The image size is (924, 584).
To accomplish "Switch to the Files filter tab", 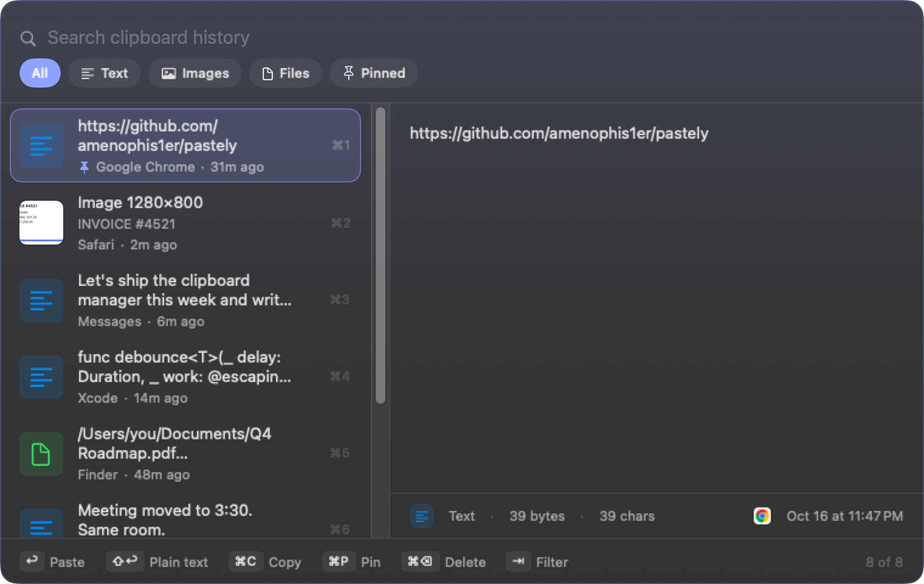I will click(286, 73).
